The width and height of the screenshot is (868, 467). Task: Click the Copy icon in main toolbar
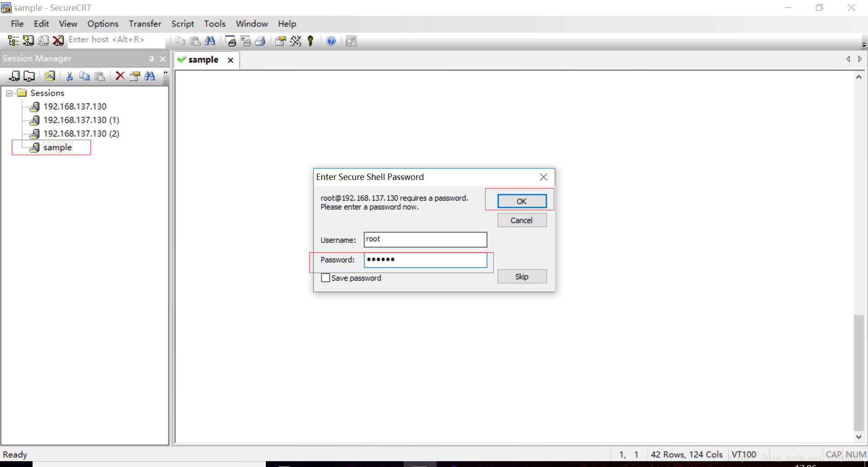(180, 41)
